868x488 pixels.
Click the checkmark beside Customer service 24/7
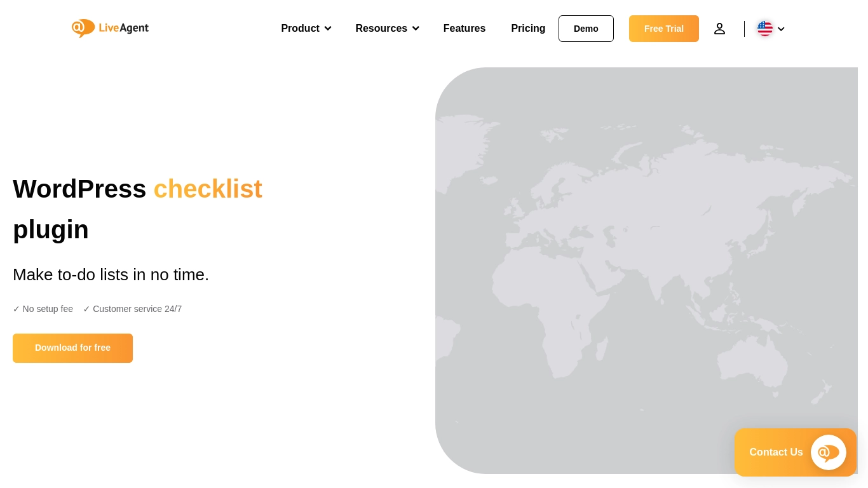(86, 309)
